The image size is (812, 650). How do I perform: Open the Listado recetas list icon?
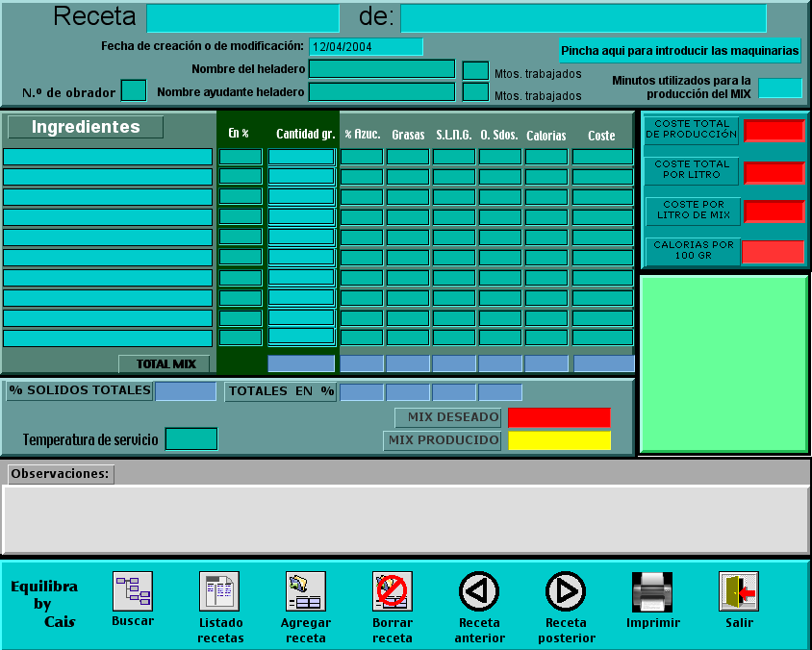pos(219,591)
